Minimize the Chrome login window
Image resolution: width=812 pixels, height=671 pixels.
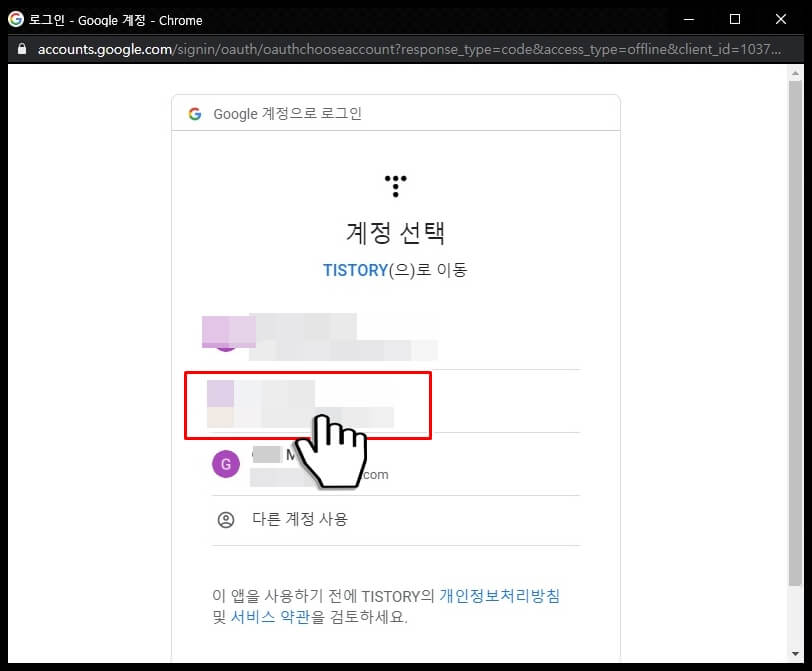pyautogui.click(x=689, y=19)
